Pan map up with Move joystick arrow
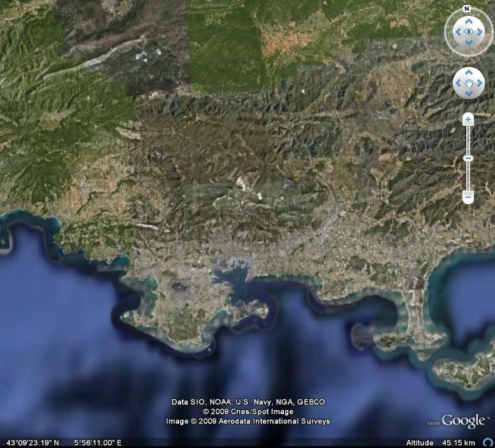This screenshot has height=448, width=495. 469,73
